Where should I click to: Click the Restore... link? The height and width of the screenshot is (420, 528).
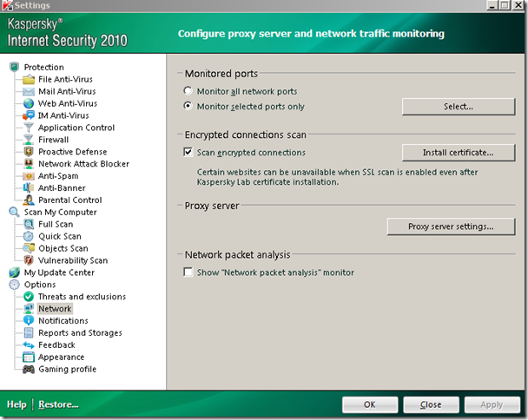(58, 404)
